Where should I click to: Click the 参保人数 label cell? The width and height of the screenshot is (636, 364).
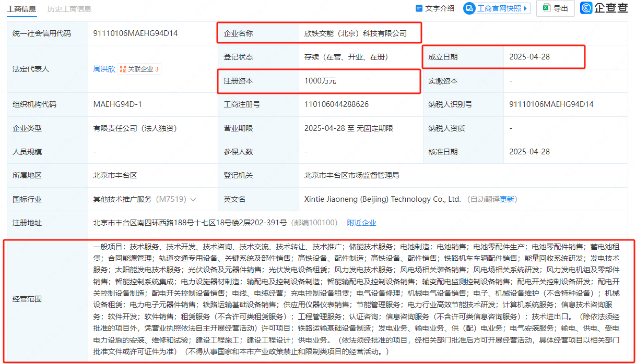coord(258,152)
